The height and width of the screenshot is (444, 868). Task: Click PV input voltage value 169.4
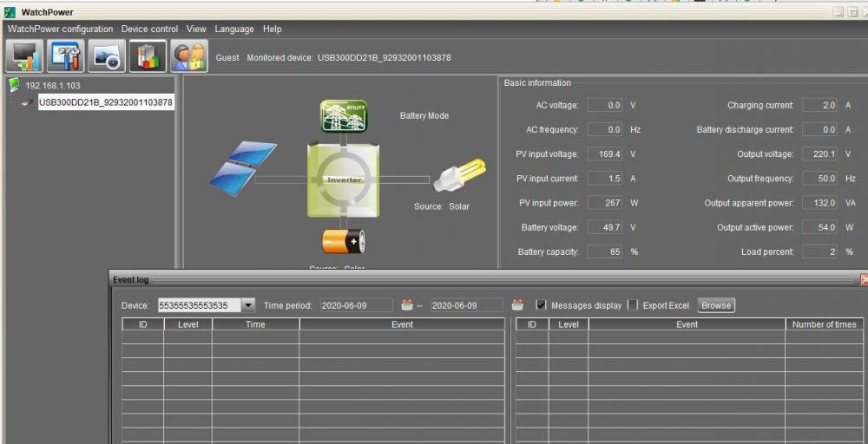[x=604, y=153]
